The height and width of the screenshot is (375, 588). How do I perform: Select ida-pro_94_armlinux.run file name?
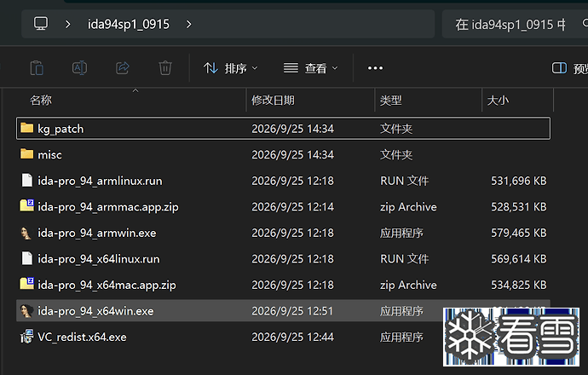pyautogui.click(x=100, y=182)
